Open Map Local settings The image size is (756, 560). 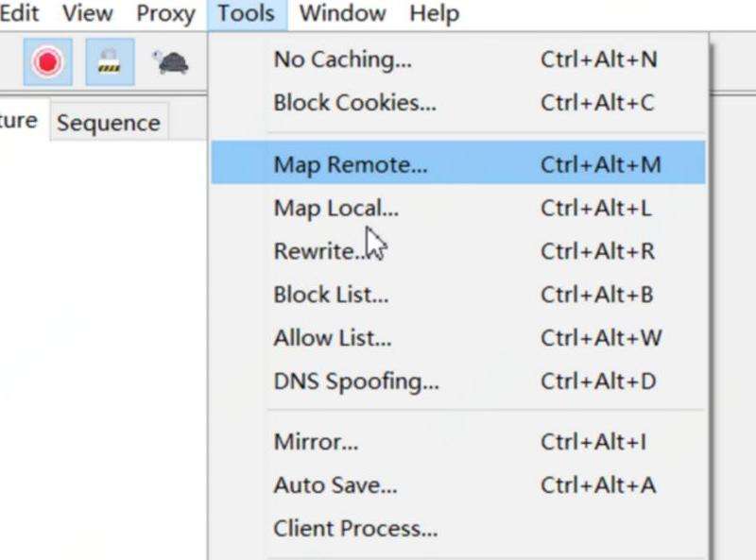pos(458,208)
